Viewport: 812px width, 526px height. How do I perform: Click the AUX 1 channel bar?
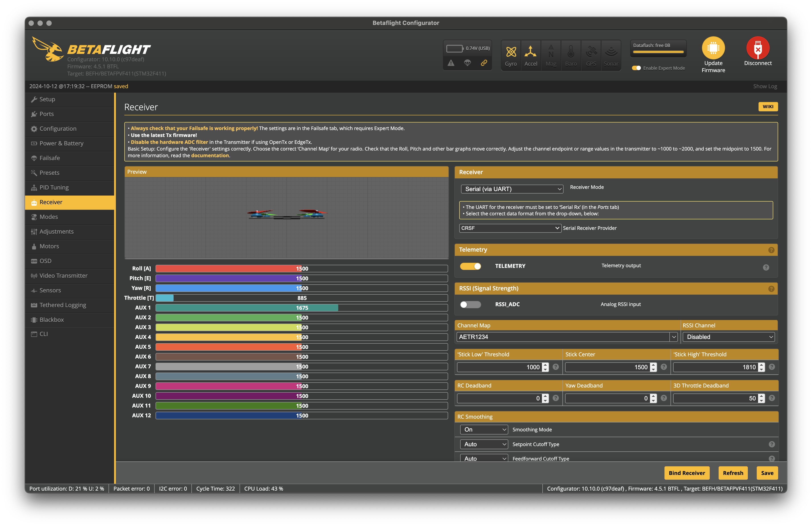click(301, 308)
